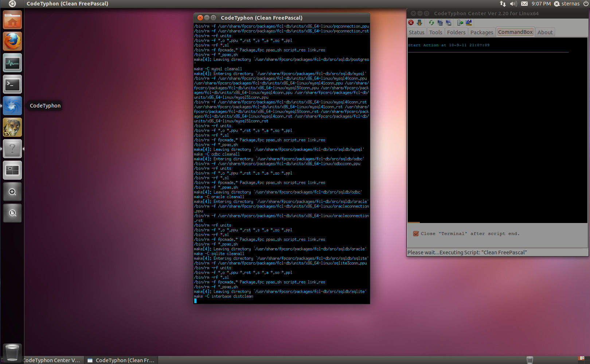Toggle Close Terminal after script end checkbox

pyautogui.click(x=416, y=234)
